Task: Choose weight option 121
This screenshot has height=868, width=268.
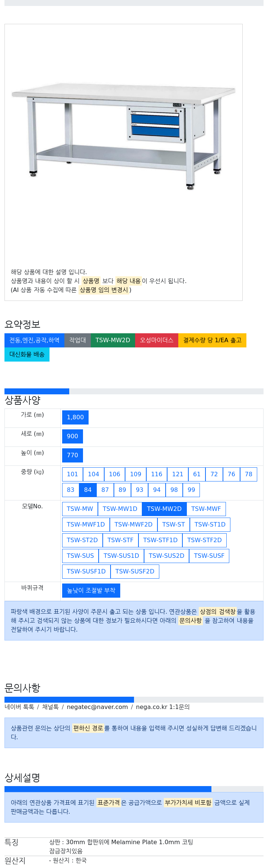Action: tap(178, 474)
